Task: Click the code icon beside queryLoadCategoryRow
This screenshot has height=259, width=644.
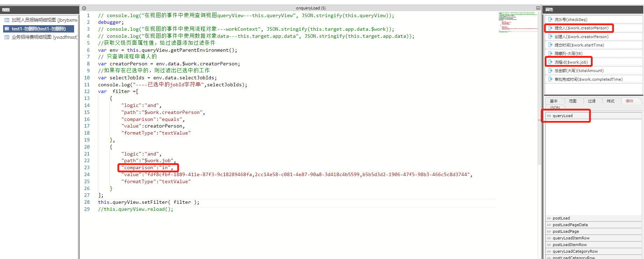Action: pos(549,252)
